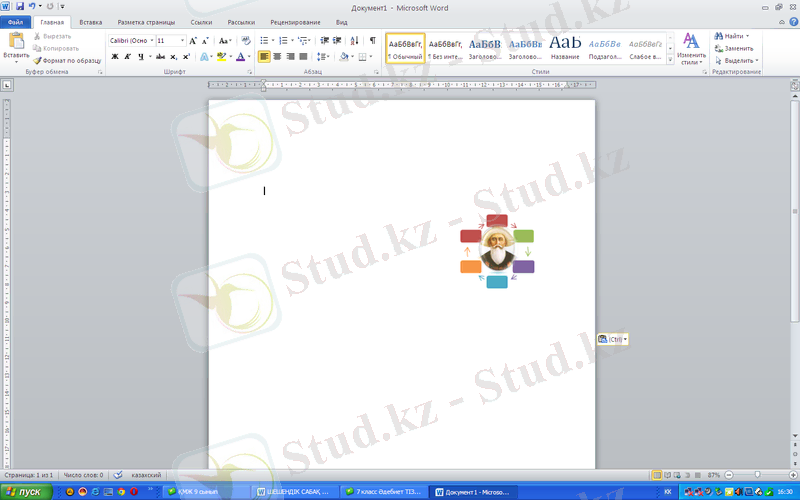Viewport: 800px width, 500px height.
Task: Click the zoom slider in status bar
Action: click(756, 474)
